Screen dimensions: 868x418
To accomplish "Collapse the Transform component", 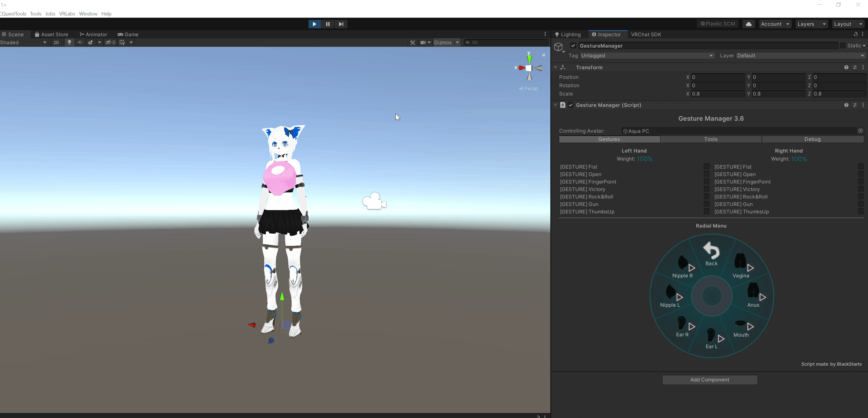I will 556,68.
